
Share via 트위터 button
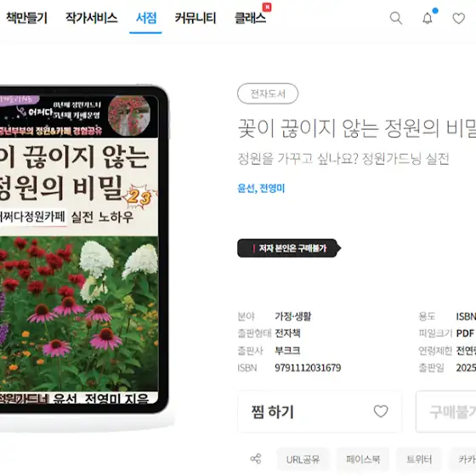pyautogui.click(x=419, y=459)
